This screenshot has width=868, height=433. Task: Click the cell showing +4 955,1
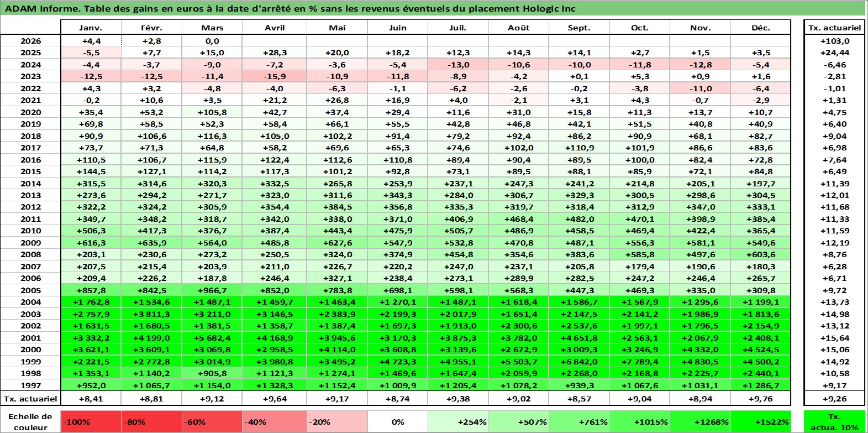pos(458,362)
